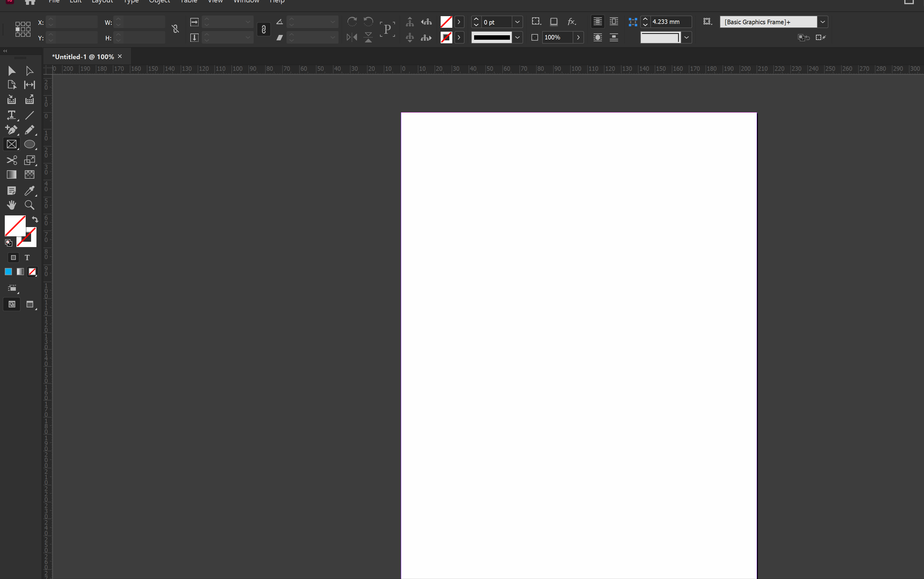Activate the Zoom tool
Viewport: 924px width, 579px height.
pyautogui.click(x=30, y=205)
